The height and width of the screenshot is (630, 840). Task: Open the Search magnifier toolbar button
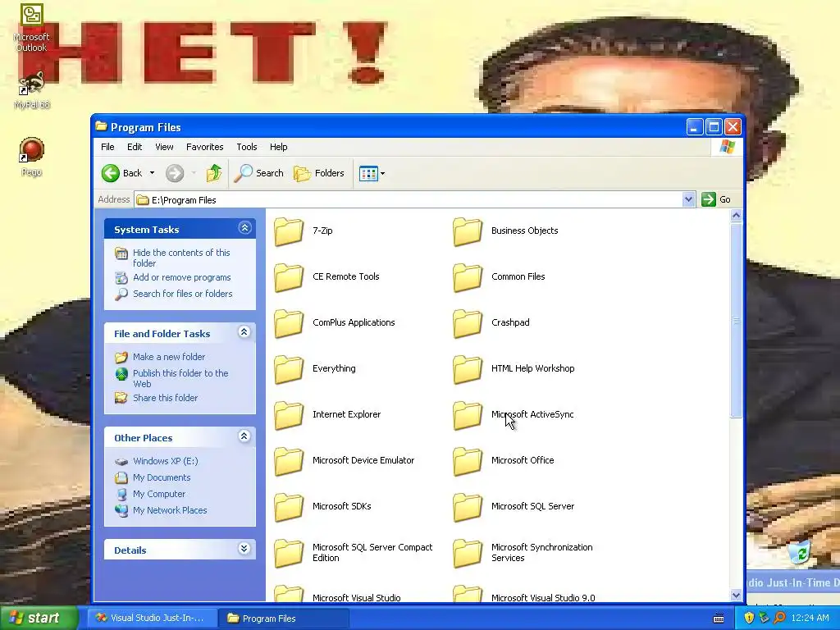coord(259,173)
